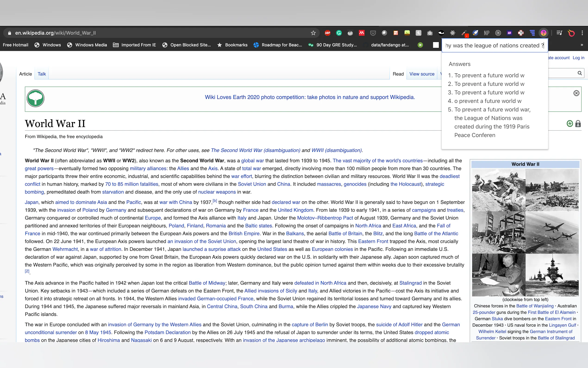Open the Windows Media bookmark

[87, 45]
